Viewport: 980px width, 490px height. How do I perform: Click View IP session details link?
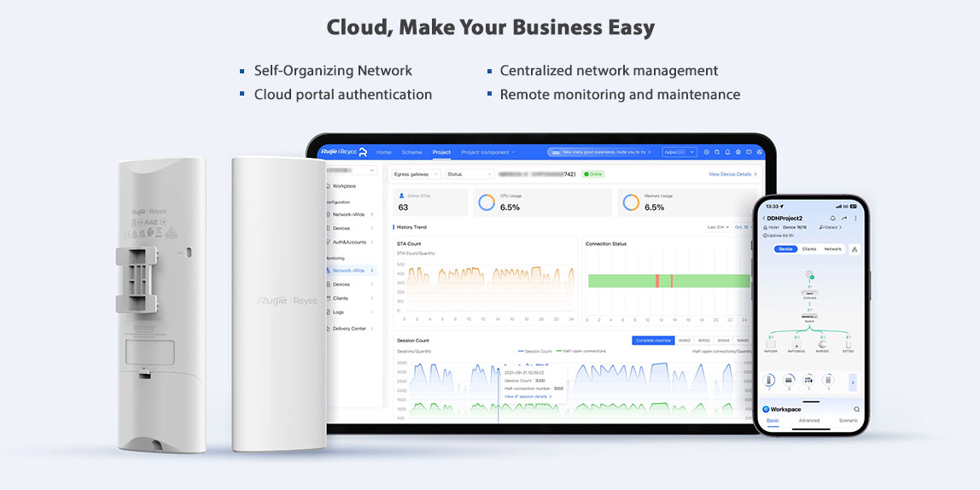528,396
